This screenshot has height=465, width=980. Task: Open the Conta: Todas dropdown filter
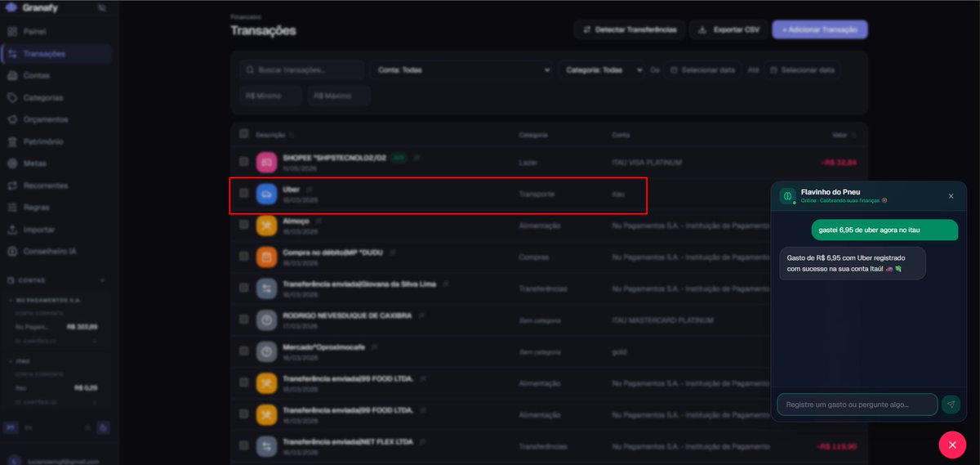tap(462, 70)
